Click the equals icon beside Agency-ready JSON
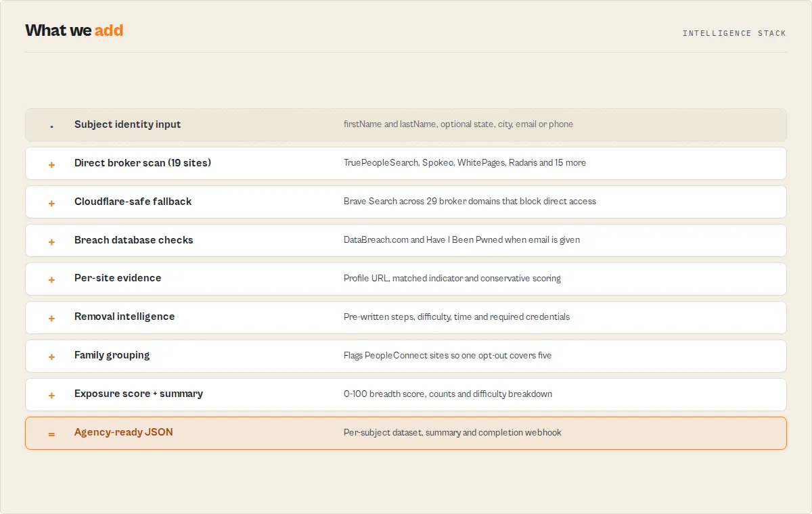The height and width of the screenshot is (514, 812). [x=51, y=434]
